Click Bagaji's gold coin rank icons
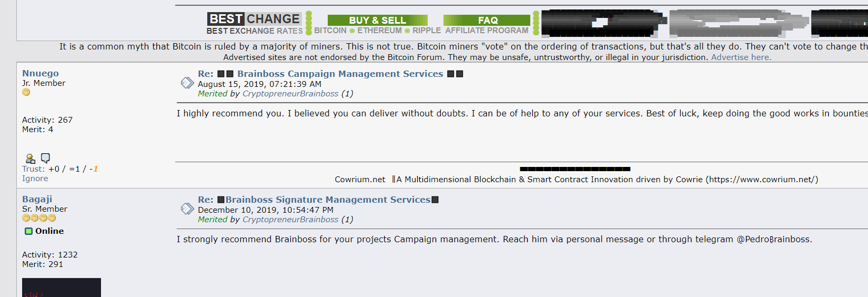 pyautogui.click(x=39, y=218)
